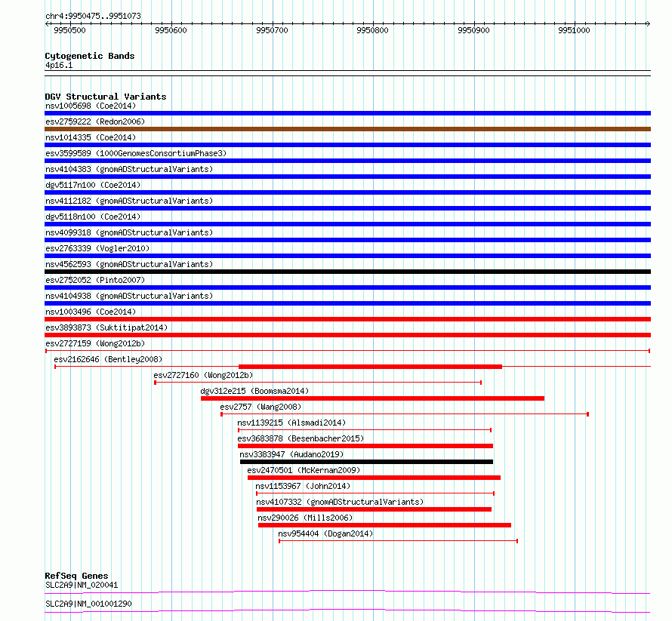Open esv2727160 (Wong2012b) label
The image size is (672, 621).
203,375
